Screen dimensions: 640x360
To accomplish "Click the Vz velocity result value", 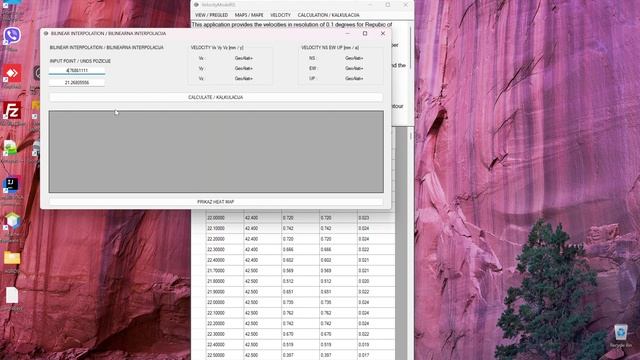I will tap(244, 79).
